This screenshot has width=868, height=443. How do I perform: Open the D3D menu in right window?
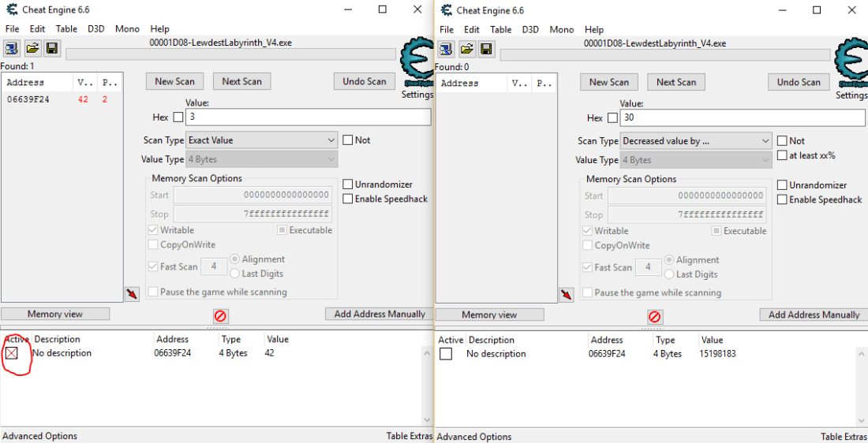530,30
